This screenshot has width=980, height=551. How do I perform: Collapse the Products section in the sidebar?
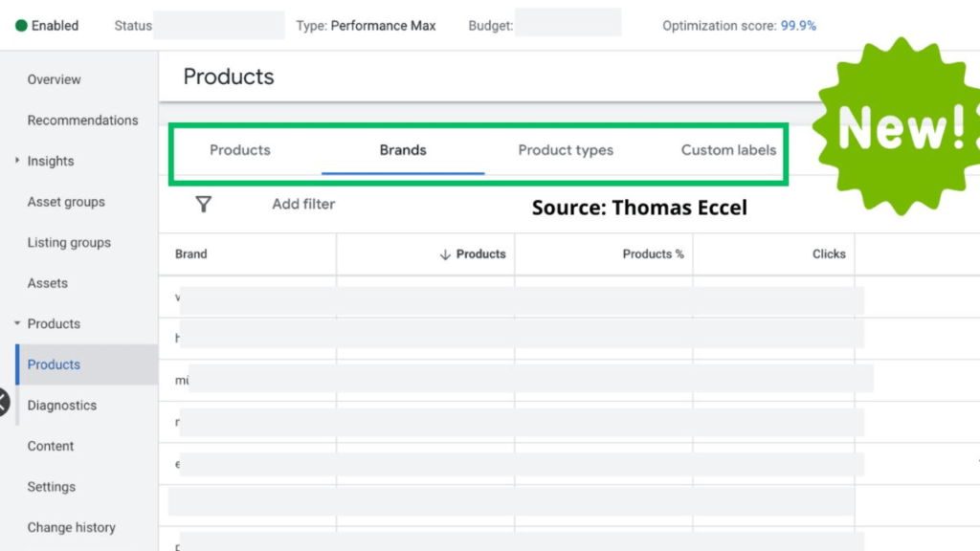point(16,323)
